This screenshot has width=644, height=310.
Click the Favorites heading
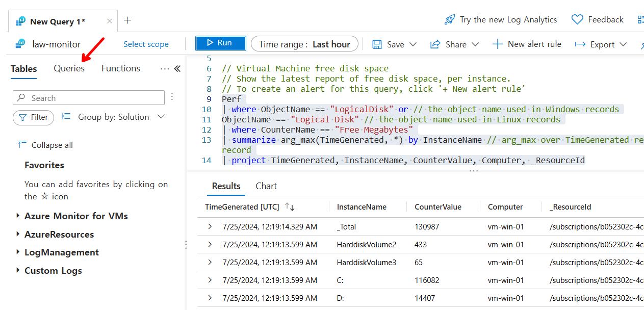click(44, 165)
